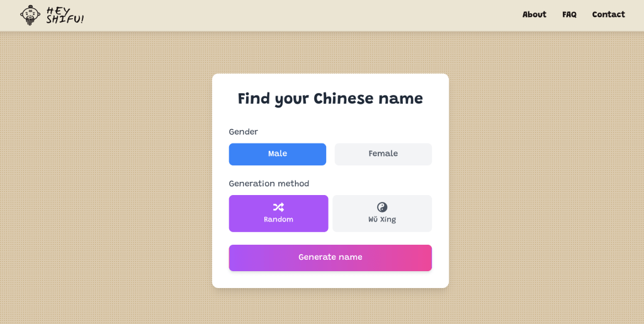Choose Wǔ Xíng generation method
This screenshot has width=644, height=324.
point(382,213)
